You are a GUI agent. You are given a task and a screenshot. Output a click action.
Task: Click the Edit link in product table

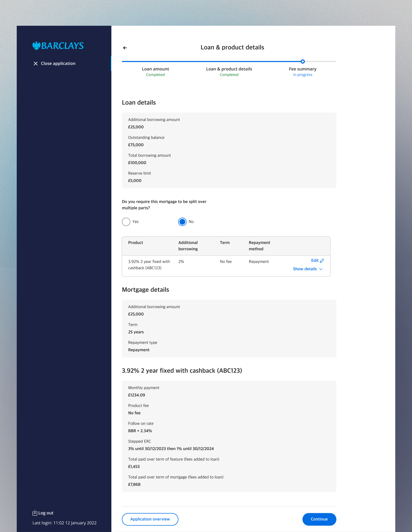315,260
